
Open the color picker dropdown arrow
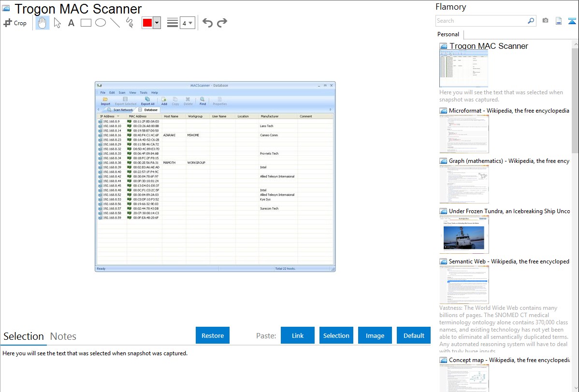157,23
